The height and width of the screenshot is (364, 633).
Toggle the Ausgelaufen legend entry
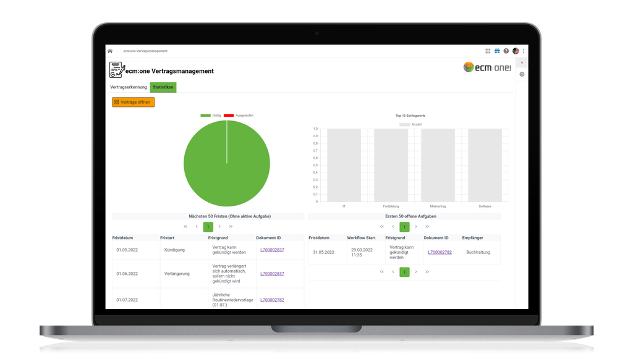click(x=239, y=116)
